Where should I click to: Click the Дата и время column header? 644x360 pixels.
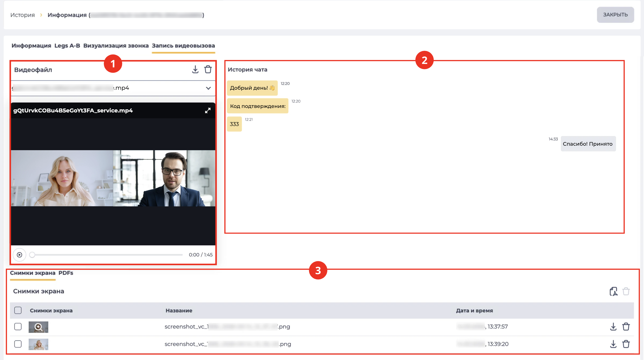coord(474,310)
